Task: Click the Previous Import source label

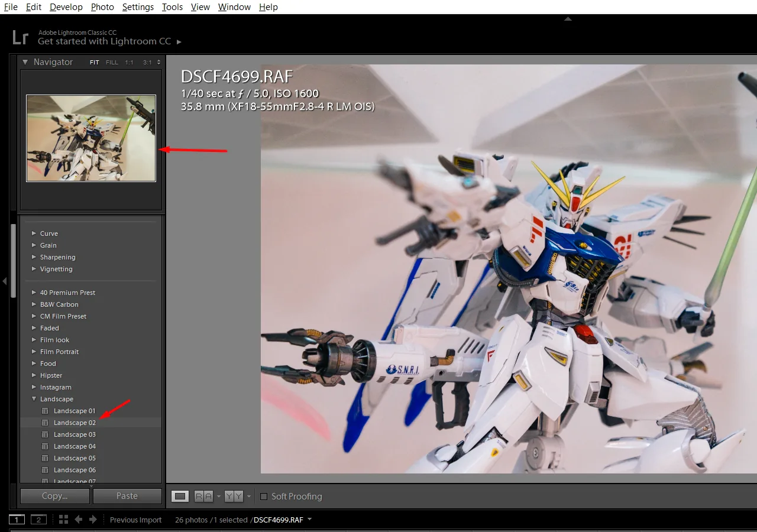Action: click(135, 520)
